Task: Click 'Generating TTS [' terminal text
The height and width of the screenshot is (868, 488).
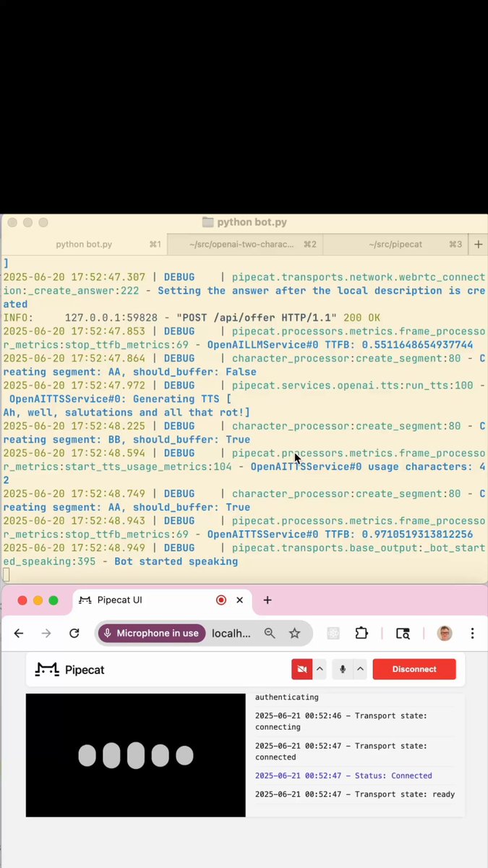Action: [x=182, y=399]
